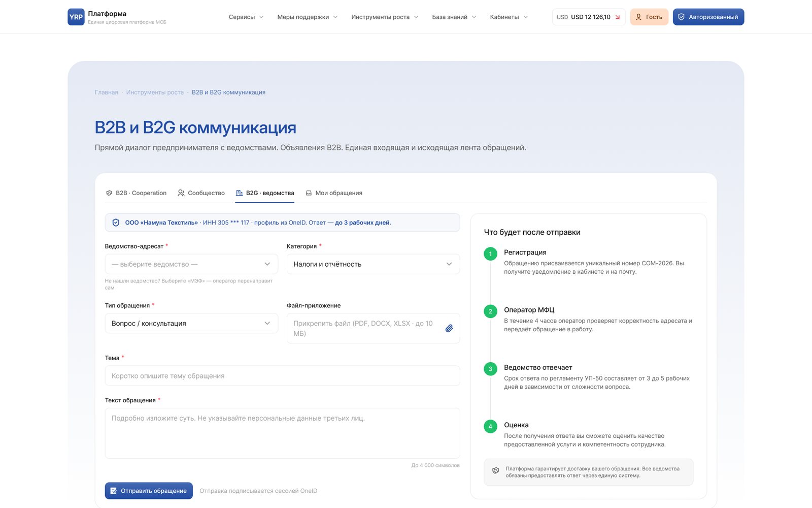Open the Тип обращения dropdown

[191, 323]
